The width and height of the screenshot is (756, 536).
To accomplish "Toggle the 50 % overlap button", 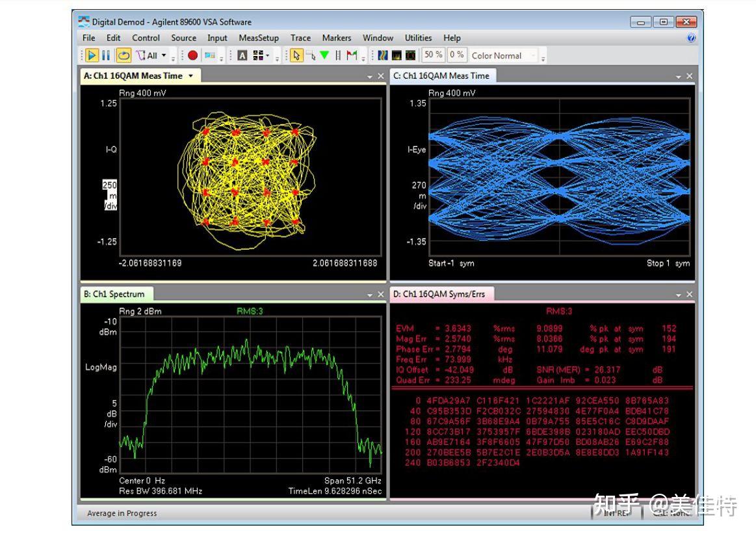I will click(434, 55).
